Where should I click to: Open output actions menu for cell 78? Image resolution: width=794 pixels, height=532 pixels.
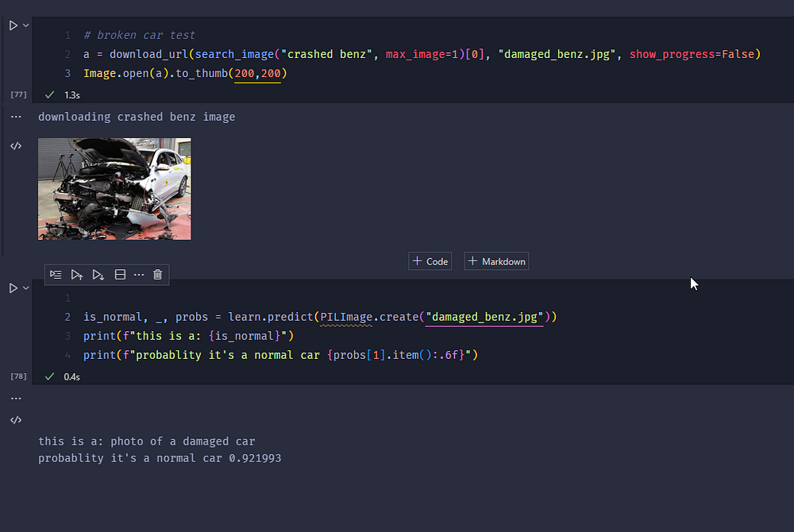point(16,399)
